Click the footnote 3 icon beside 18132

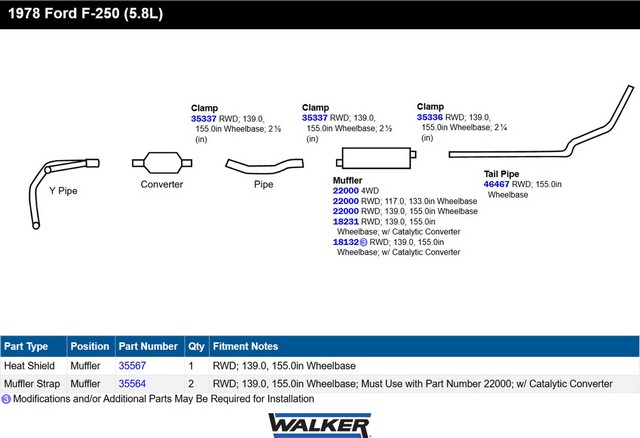[x=363, y=242]
